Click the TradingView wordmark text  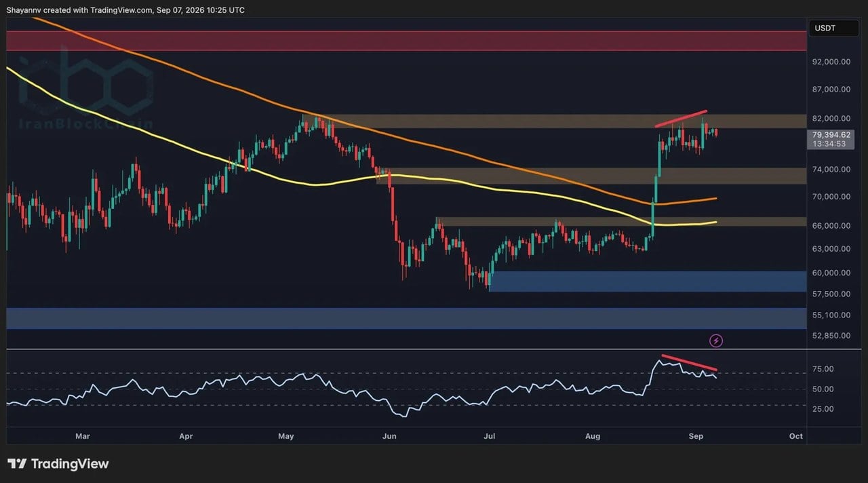(70, 464)
